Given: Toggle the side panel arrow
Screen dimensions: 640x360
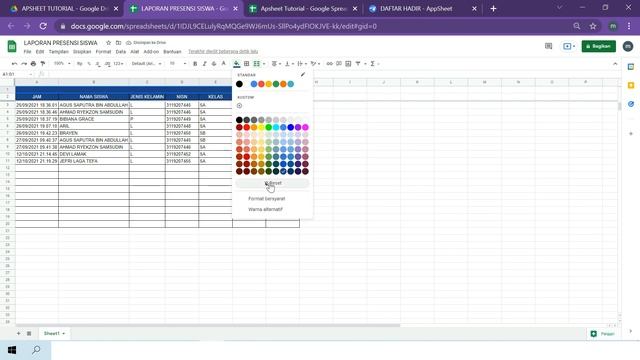Looking at the screenshot, I should point(631,331).
